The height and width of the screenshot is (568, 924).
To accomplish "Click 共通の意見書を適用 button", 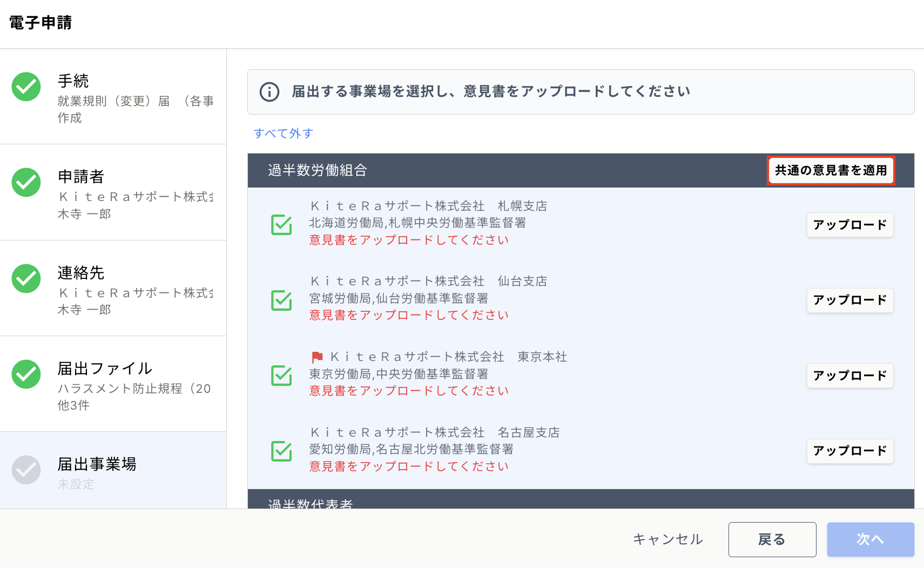I will (x=831, y=171).
